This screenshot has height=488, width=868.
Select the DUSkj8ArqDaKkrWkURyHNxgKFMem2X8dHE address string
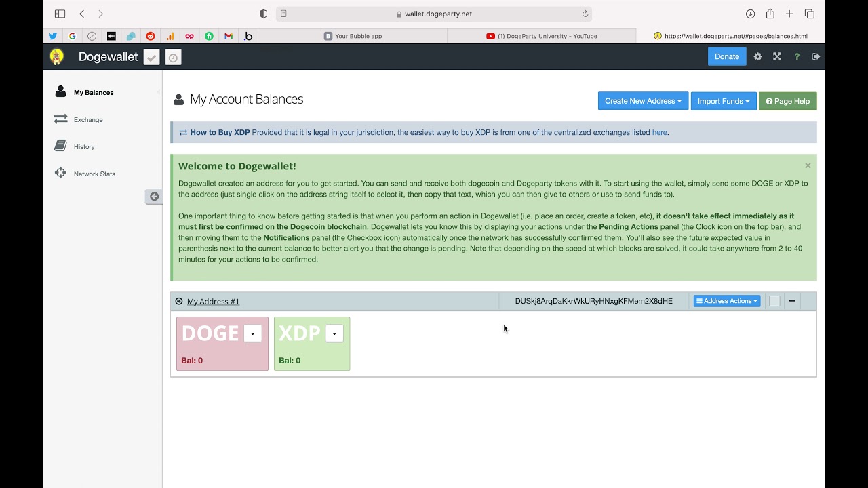point(594,301)
